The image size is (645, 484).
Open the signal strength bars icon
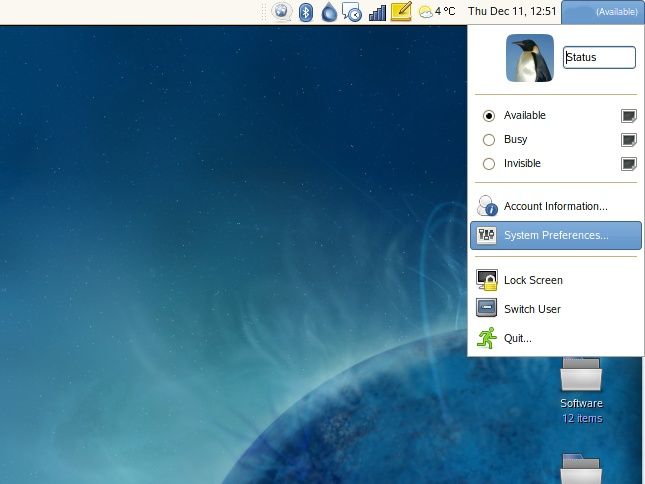(377, 13)
